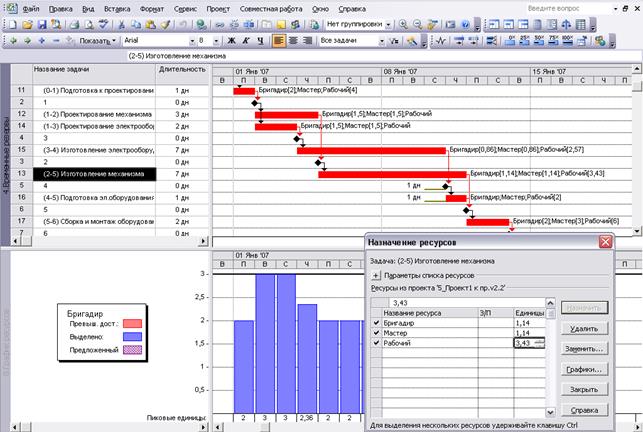Open the Правка menu
The width and height of the screenshot is (643, 432).
[x=60, y=9]
